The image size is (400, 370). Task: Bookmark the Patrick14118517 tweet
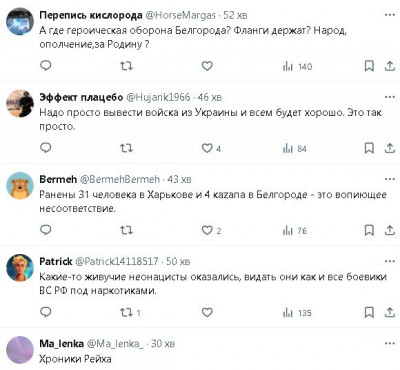369,312
